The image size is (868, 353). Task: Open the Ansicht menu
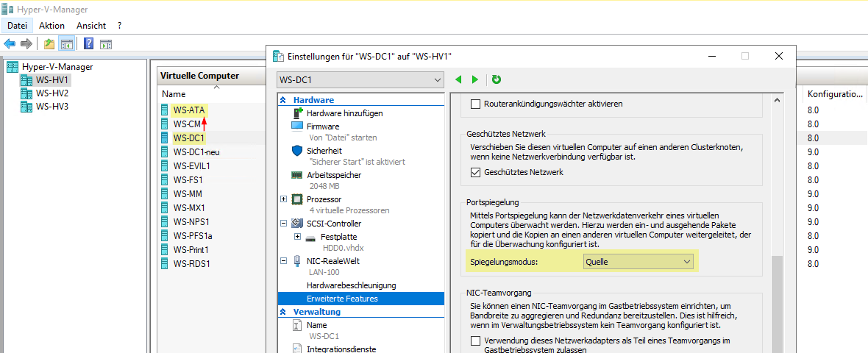click(x=91, y=26)
